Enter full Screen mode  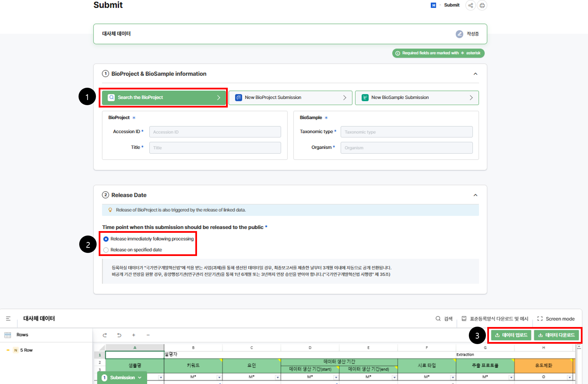pos(556,319)
